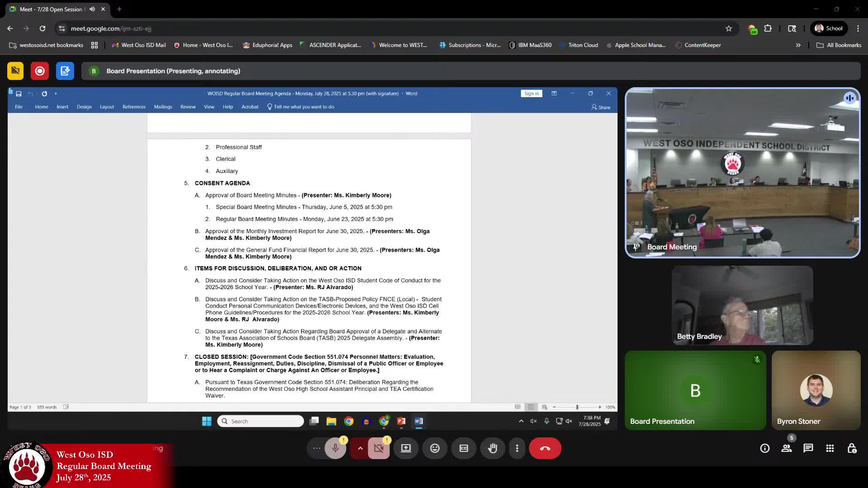Open the Acrobat ribbon tab
868x488 pixels.
[x=250, y=107]
